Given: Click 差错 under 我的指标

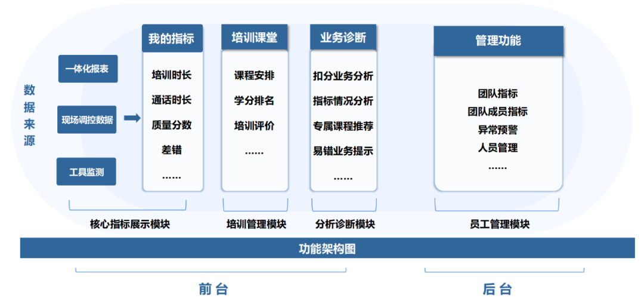Looking at the screenshot, I should coord(172,150).
